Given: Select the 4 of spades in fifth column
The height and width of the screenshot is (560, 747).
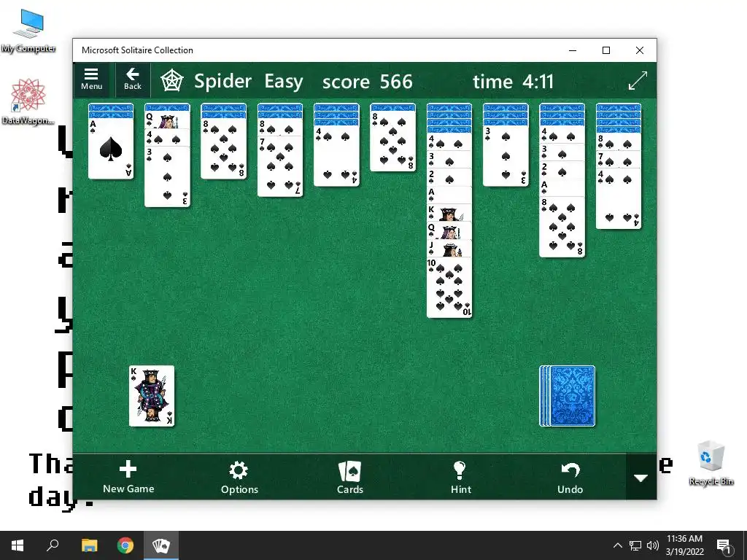Looking at the screenshot, I should tap(336, 155).
